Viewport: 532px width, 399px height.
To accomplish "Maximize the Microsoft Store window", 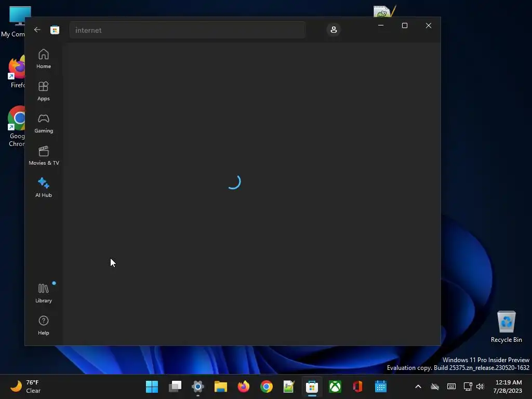I will click(x=404, y=25).
